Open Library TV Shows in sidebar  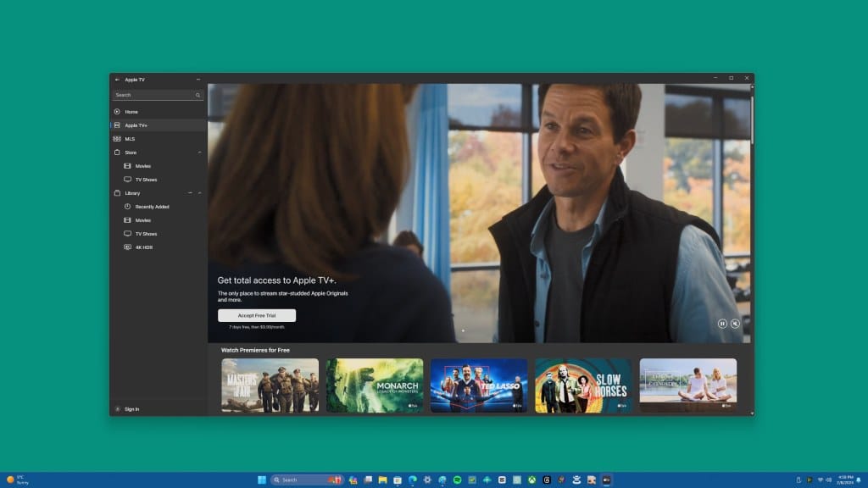tap(146, 234)
